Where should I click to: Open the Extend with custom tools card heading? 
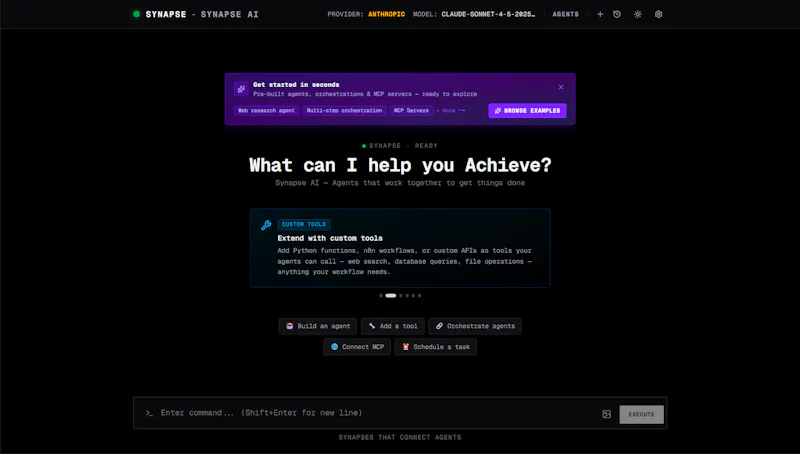coord(330,238)
